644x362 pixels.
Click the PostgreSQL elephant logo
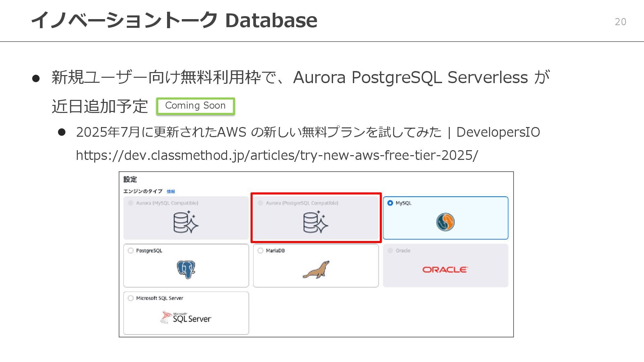(x=186, y=269)
